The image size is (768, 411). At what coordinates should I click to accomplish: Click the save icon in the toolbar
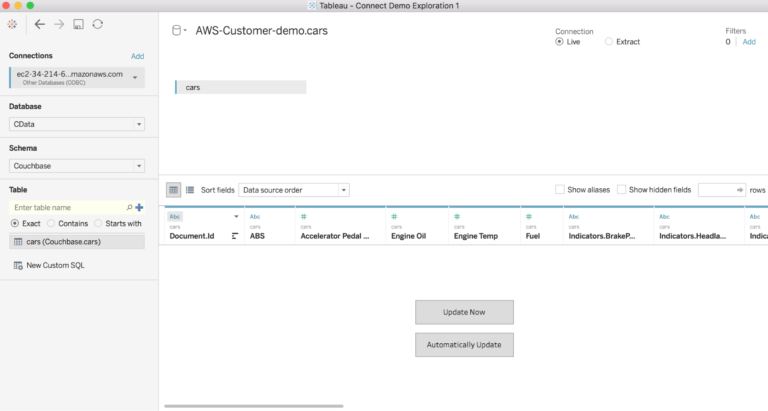(x=78, y=24)
